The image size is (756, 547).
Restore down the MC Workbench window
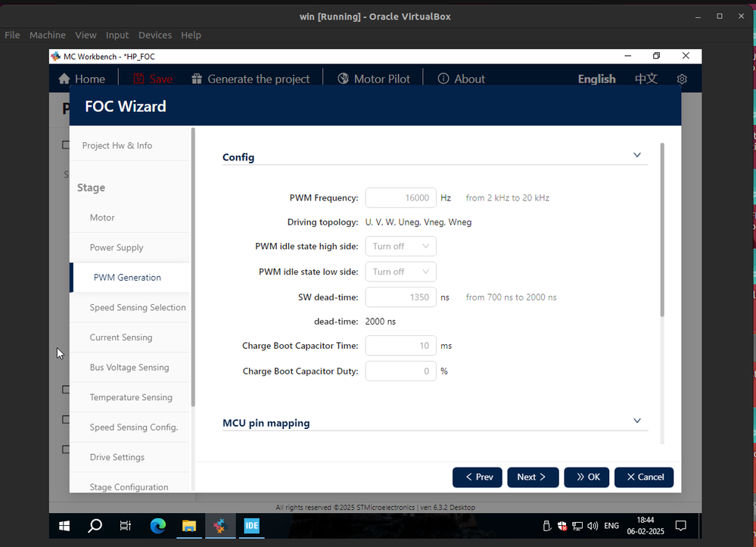coord(656,56)
